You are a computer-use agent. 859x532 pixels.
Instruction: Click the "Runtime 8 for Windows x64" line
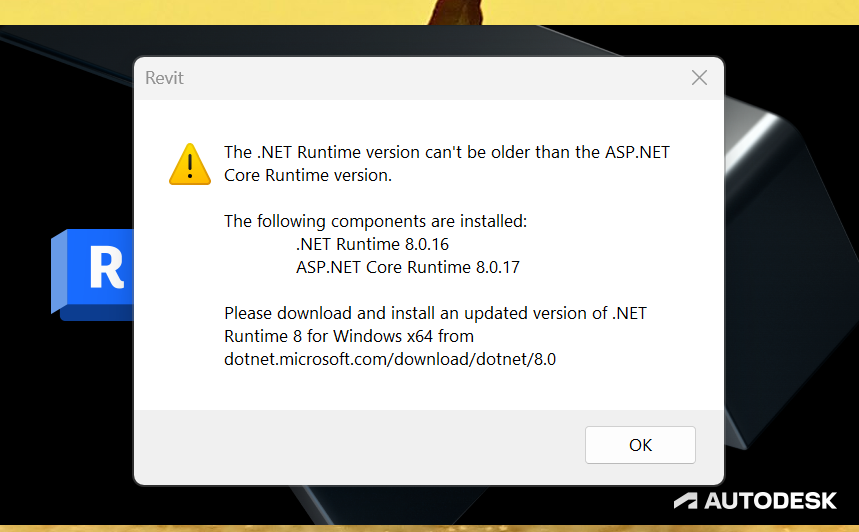[348, 336]
